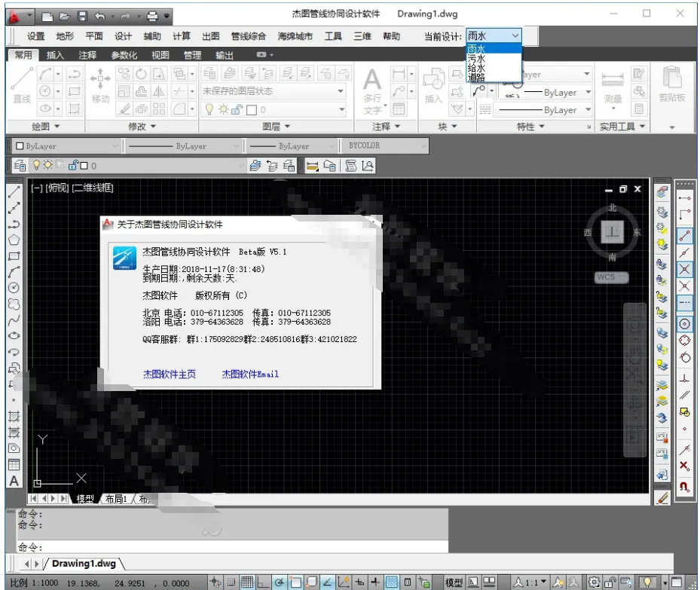Image resolution: width=700 pixels, height=590 pixels.
Task: Switch to 布局1 layout tab
Action: (x=116, y=499)
